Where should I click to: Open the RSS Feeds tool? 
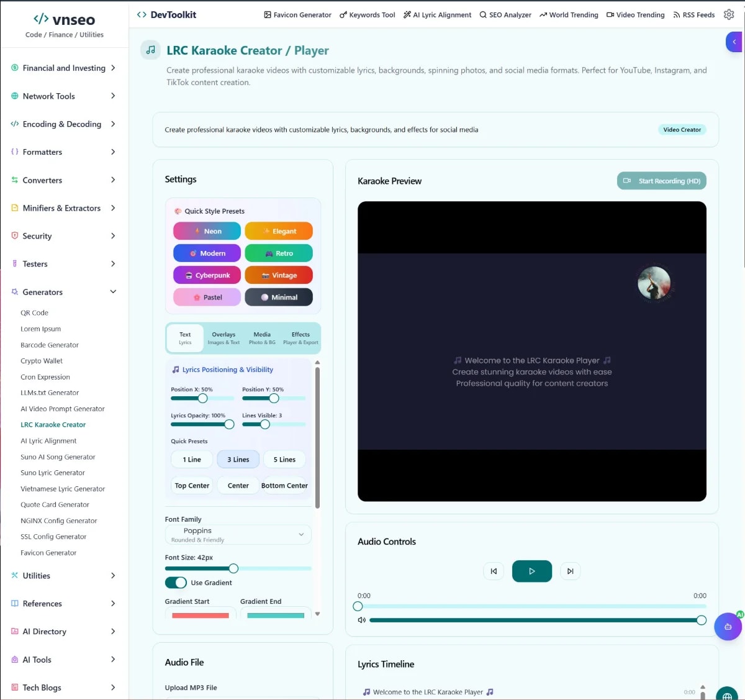[x=693, y=14]
